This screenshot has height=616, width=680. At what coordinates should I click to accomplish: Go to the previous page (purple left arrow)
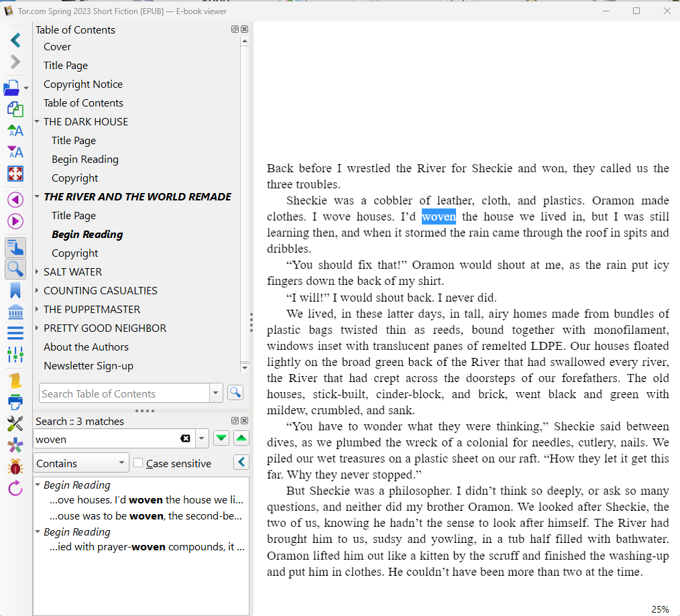coord(15,200)
